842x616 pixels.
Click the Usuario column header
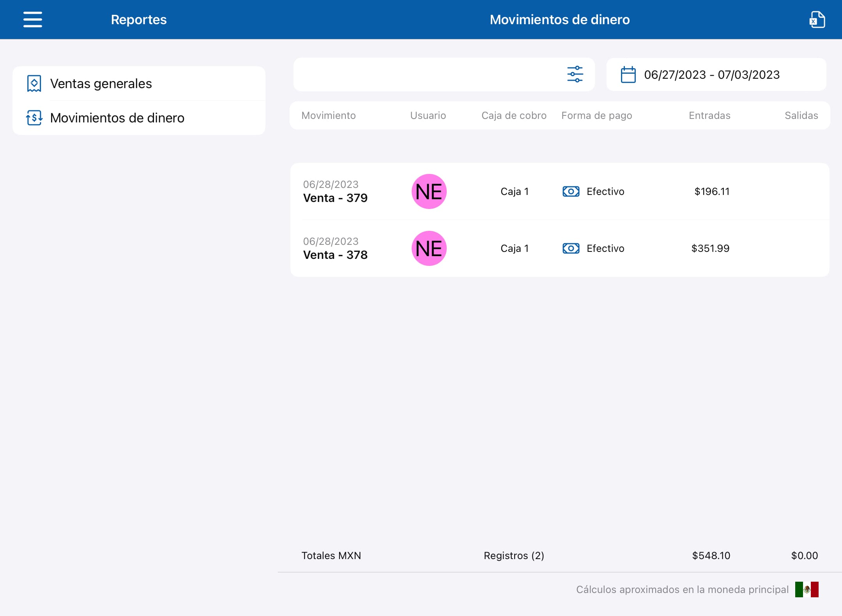point(428,115)
